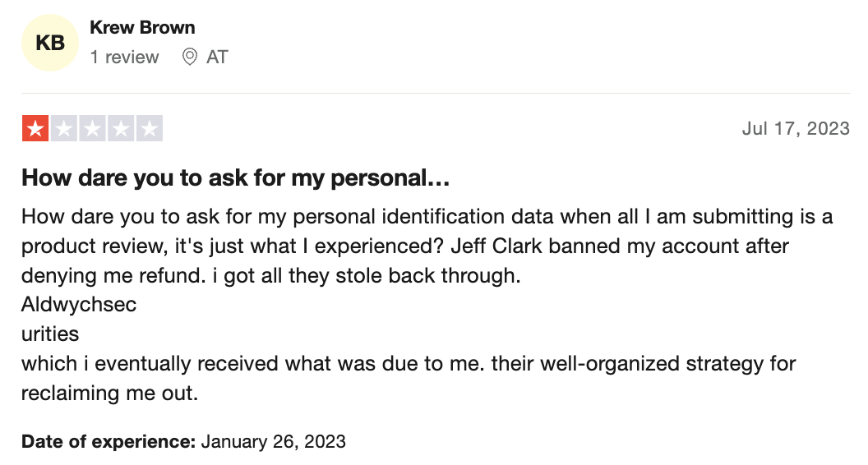The width and height of the screenshot is (868, 465).
Task: Click the 'reclaiming me out.' closing line
Action: [109, 394]
